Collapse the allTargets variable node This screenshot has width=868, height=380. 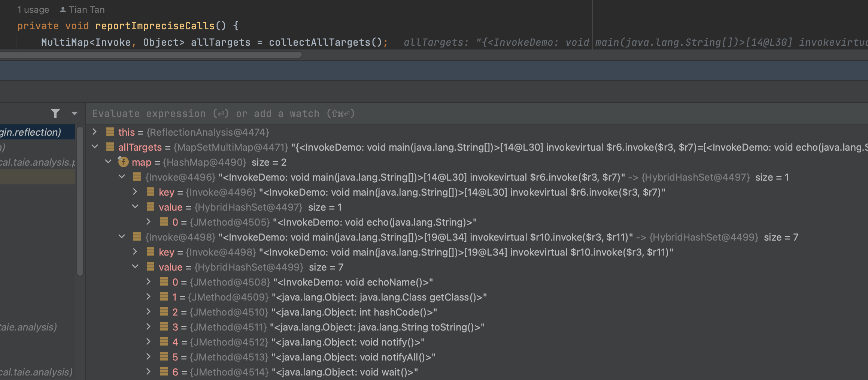pyautogui.click(x=95, y=147)
